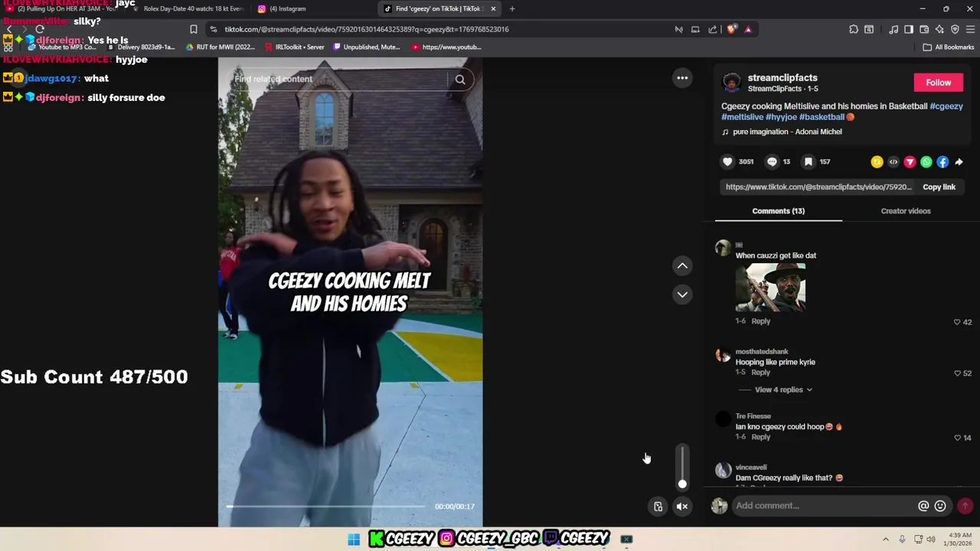Click the tiktok.com address bar URL
Viewport: 980px width, 551px height.
coord(367,29)
